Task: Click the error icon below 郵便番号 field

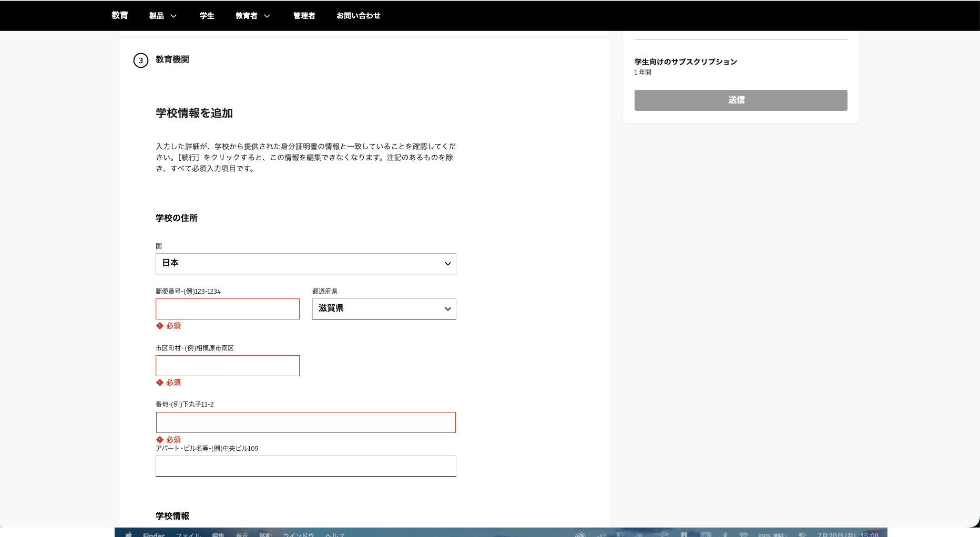Action: pyautogui.click(x=160, y=326)
